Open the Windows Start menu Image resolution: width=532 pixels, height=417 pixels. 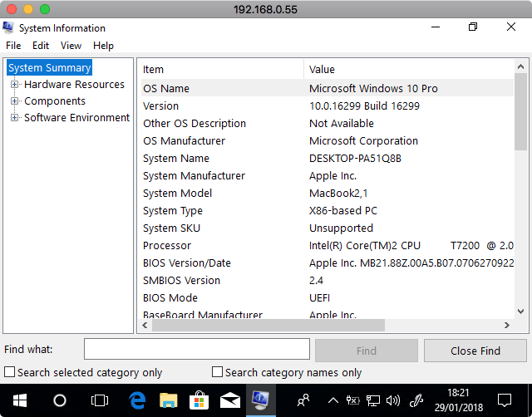click(20, 400)
